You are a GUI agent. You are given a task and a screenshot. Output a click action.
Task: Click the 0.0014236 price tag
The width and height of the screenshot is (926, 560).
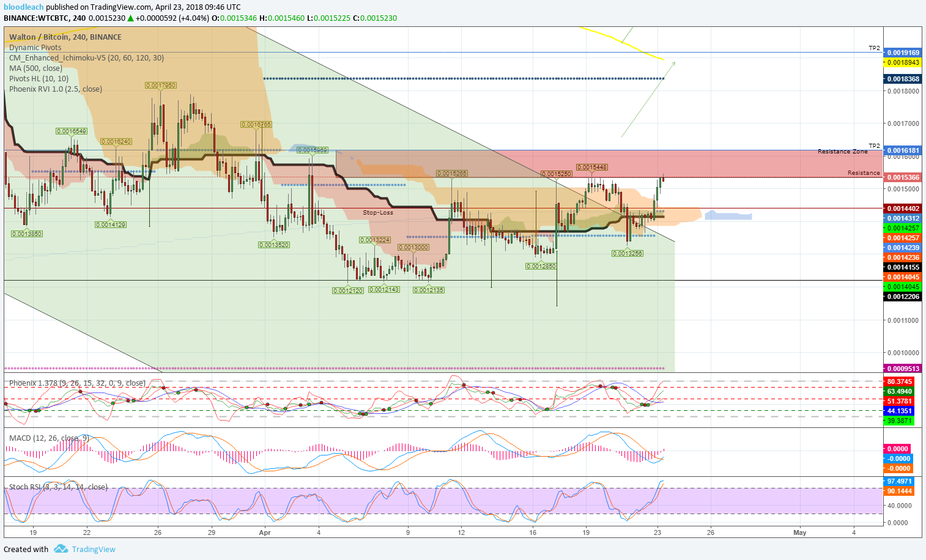[903, 257]
